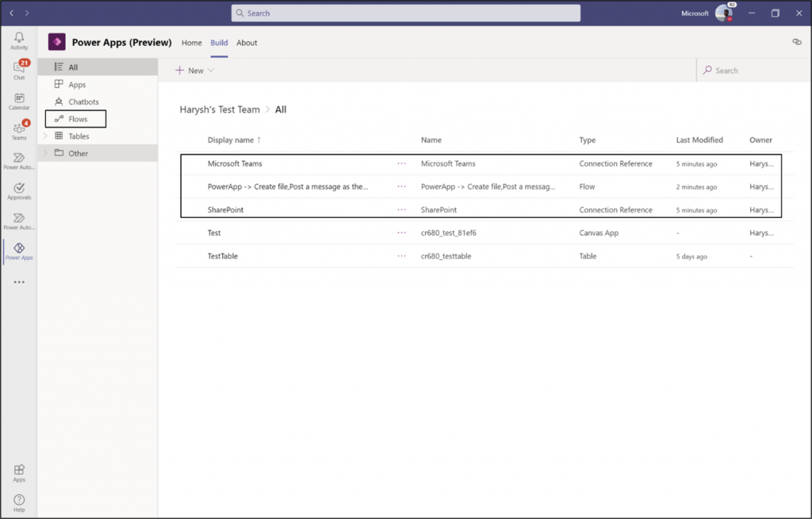
Task: Go forward with the forward arrow
Action: (27, 13)
